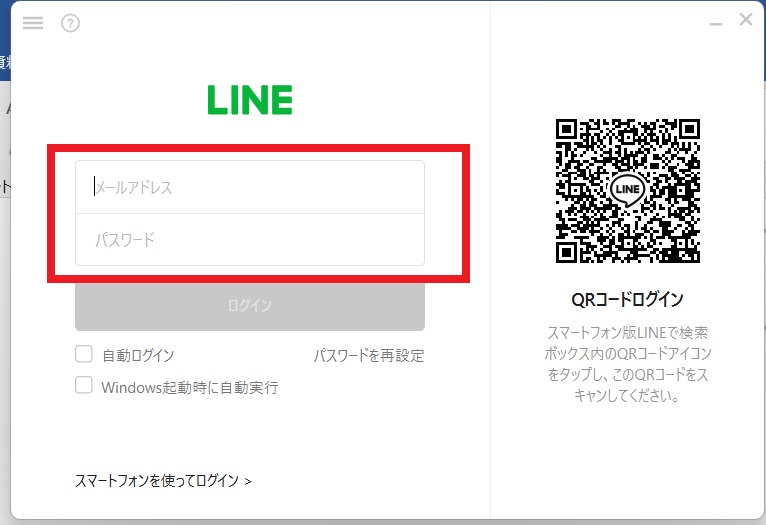Image resolution: width=766 pixels, height=525 pixels.
Task: Focus the メールアドレス input field
Action: click(x=250, y=187)
